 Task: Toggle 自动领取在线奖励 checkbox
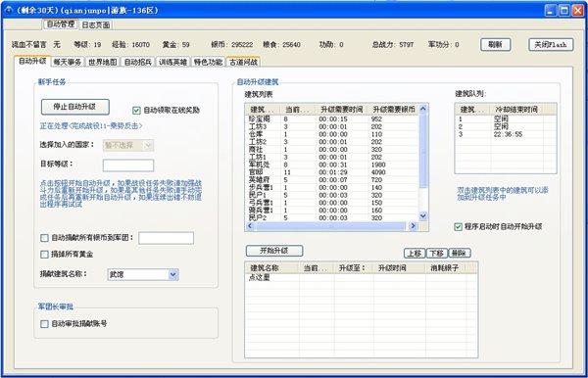(136, 111)
